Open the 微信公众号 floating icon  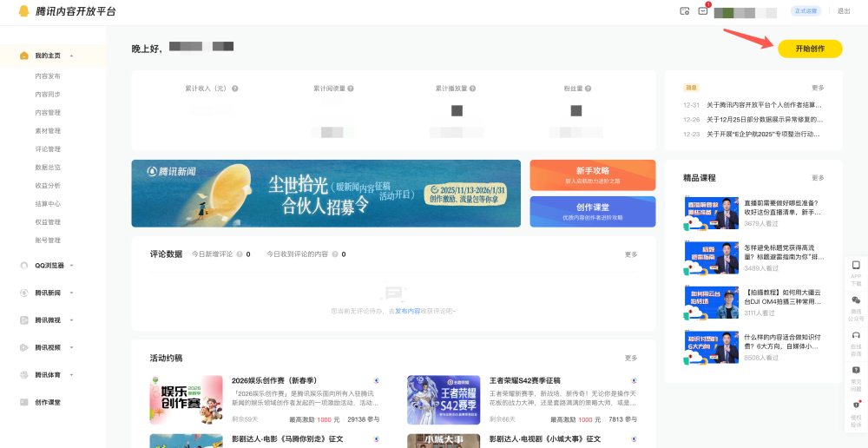click(856, 300)
